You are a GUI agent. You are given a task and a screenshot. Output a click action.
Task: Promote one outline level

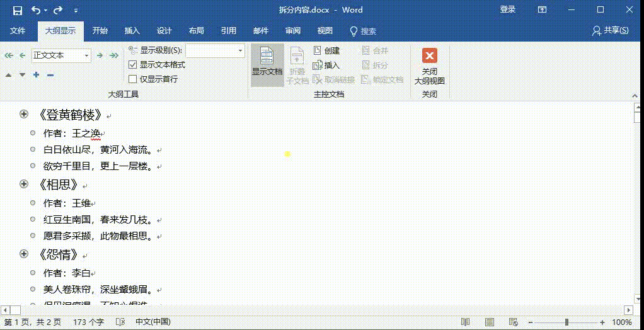click(x=23, y=55)
